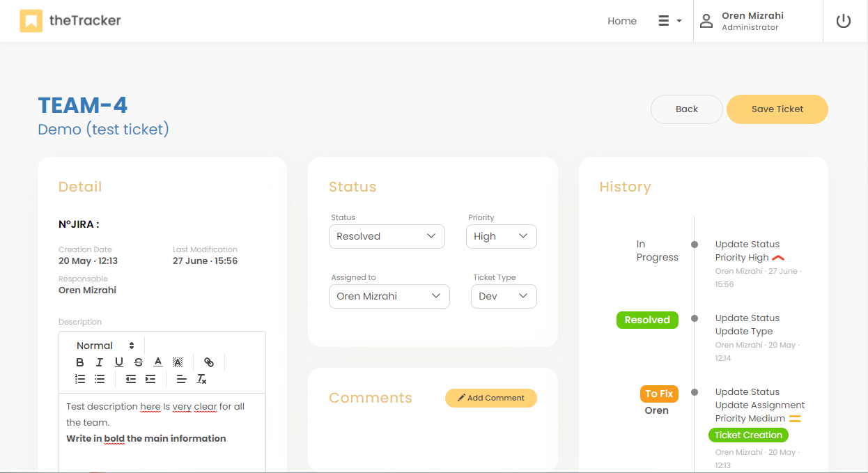Toggle bold formatting in the description editor
The width and height of the screenshot is (868, 473).
(80, 362)
